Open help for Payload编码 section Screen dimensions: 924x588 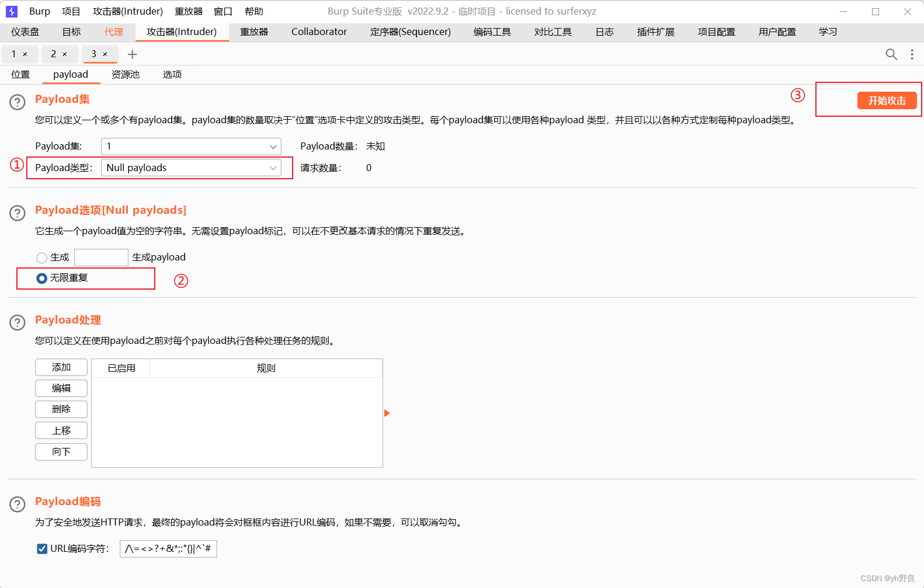18,505
